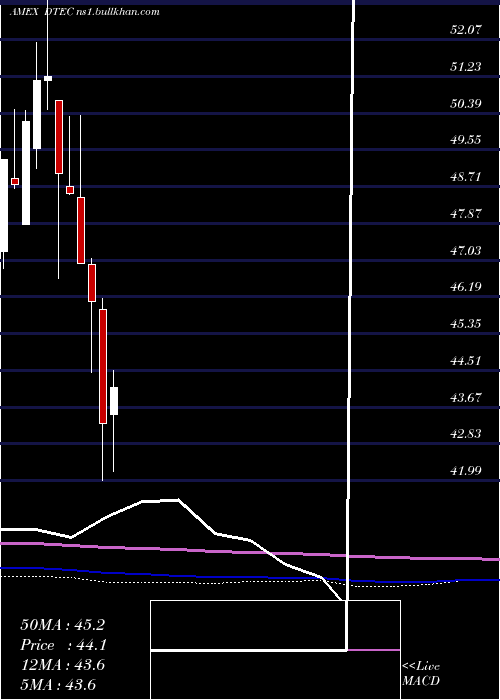Select the last white candlestick near 43.67
The height and width of the screenshot is (700, 500).
pos(114,401)
